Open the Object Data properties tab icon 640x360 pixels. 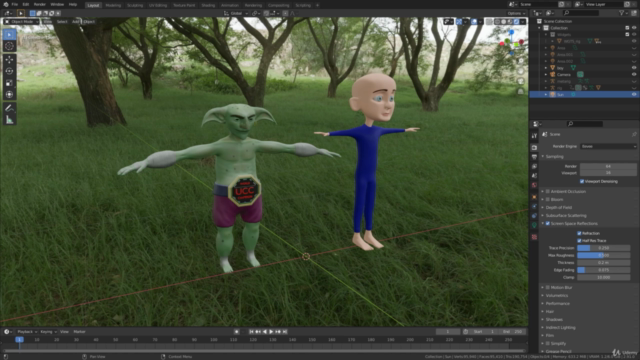point(534,225)
